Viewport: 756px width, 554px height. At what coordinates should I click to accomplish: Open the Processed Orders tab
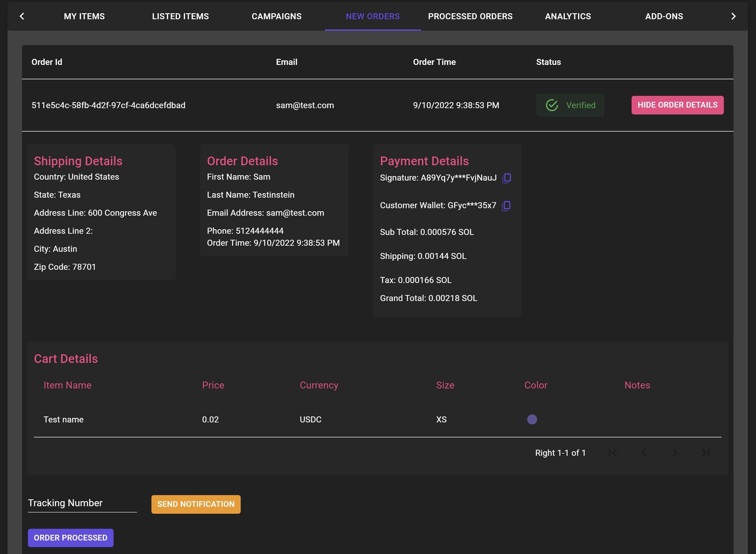click(x=470, y=17)
